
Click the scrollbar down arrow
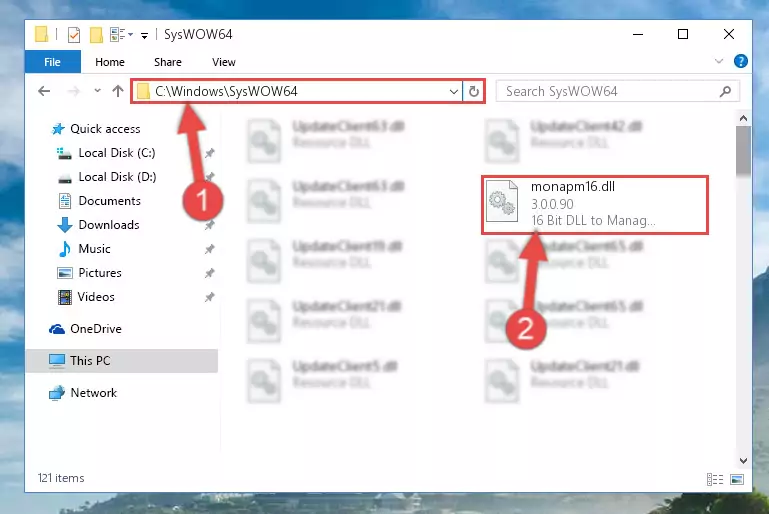point(743,461)
